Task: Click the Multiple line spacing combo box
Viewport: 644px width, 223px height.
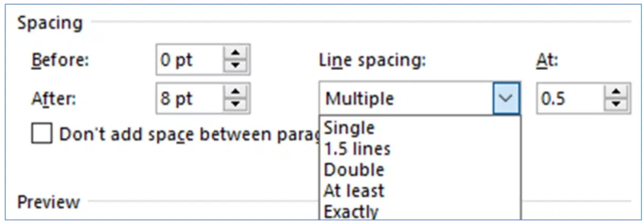Action: (x=419, y=99)
